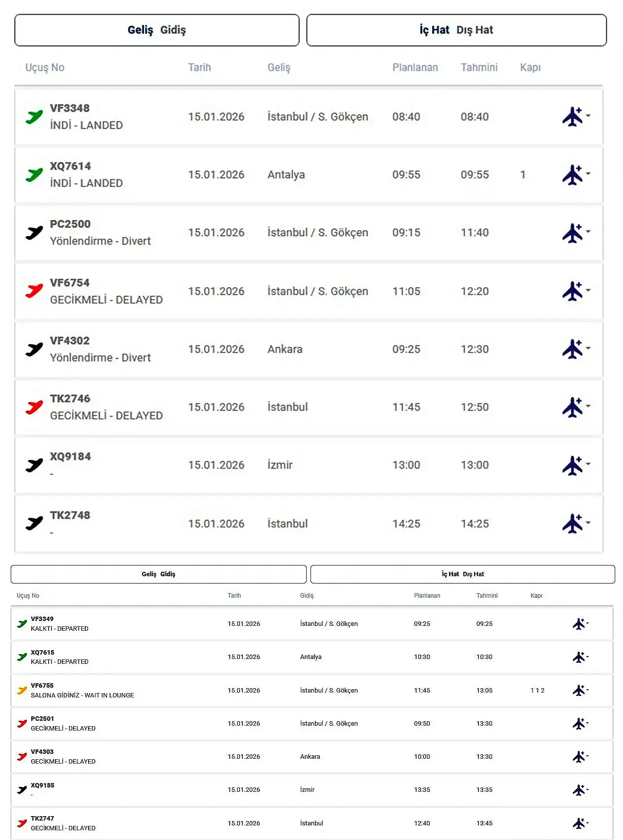The height and width of the screenshot is (840, 623).
Task: Click the TK2746 flight number
Action: 70,399
